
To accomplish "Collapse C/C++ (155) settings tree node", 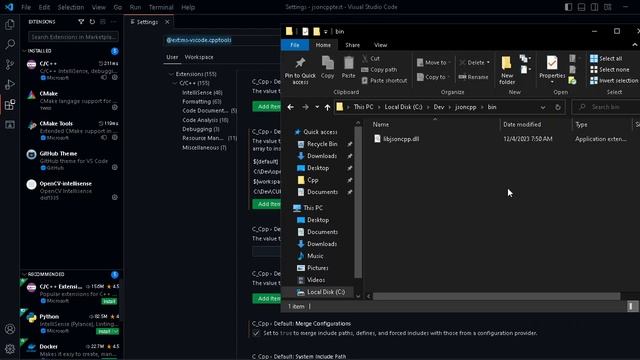I will click(175, 83).
